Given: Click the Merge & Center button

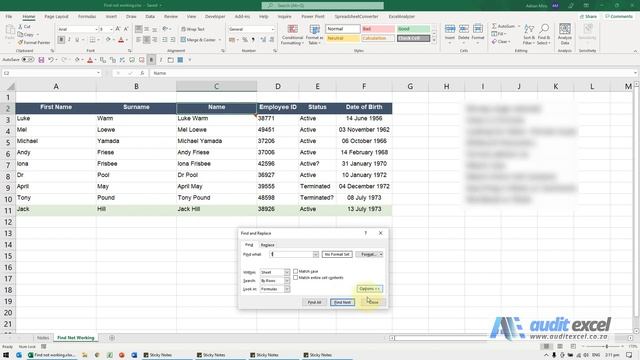Looking at the screenshot, I should point(198,40).
